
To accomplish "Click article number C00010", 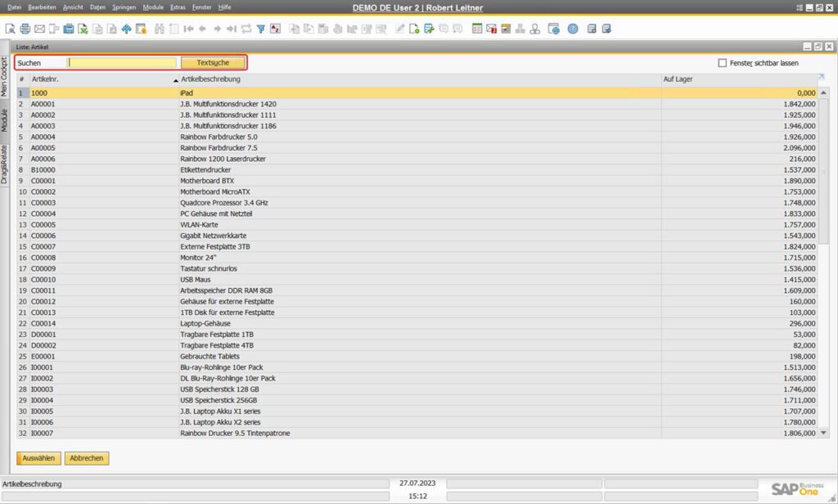I will (x=43, y=280).
